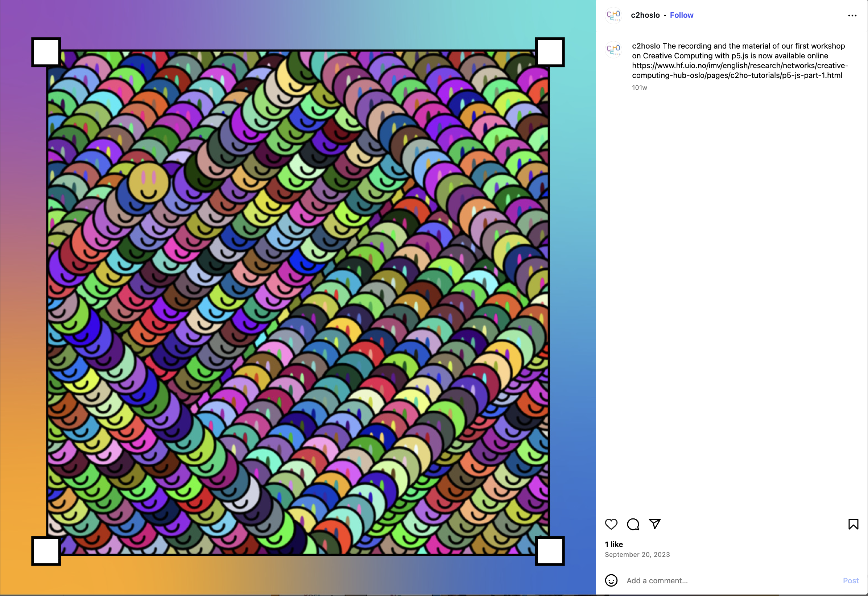Share post with paper plane icon

pyautogui.click(x=655, y=524)
